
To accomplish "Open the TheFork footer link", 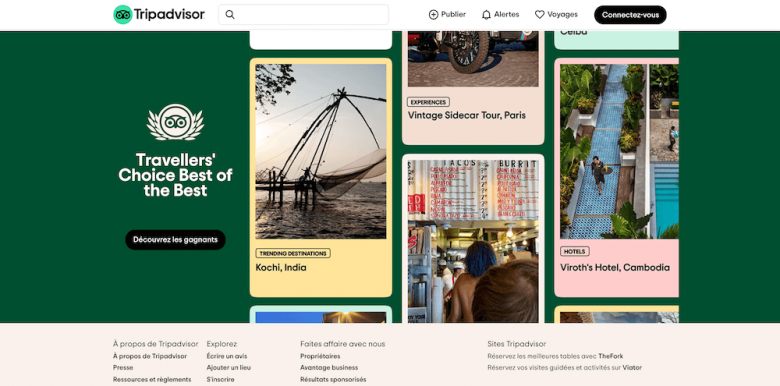I will pyautogui.click(x=610, y=356).
